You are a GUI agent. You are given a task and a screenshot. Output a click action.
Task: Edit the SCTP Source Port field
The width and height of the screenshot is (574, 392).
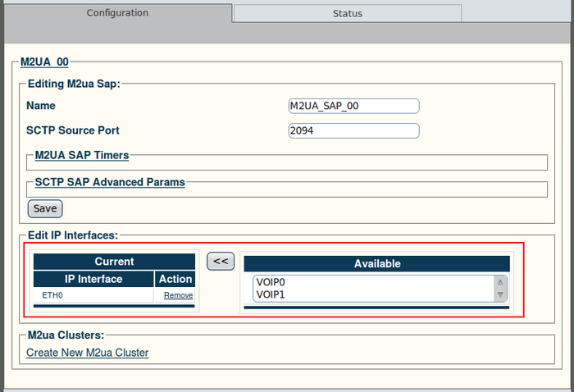(x=353, y=130)
